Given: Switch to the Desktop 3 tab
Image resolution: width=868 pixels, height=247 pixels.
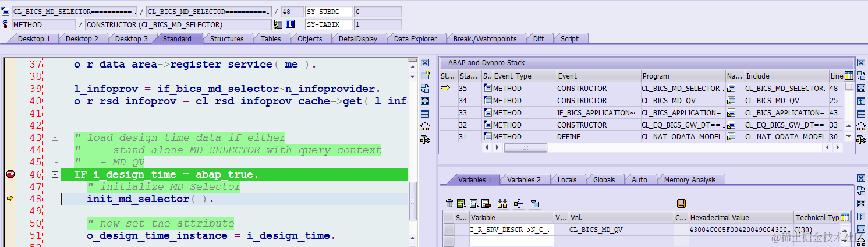Looking at the screenshot, I should 131,38.
